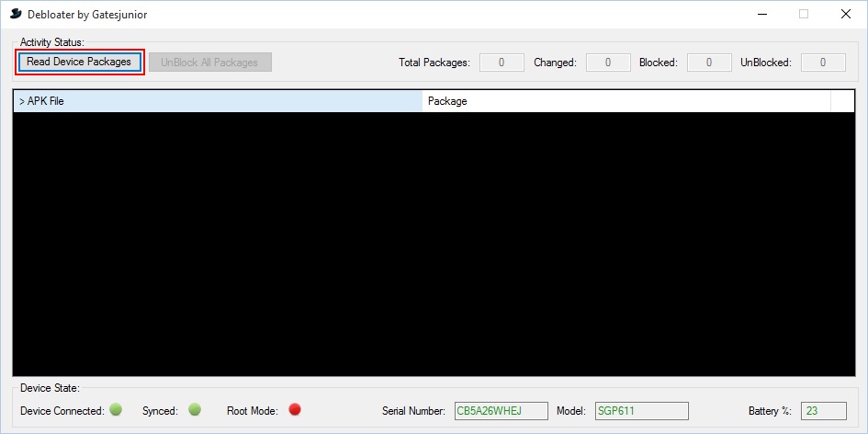This screenshot has height=434, width=868.
Task: Select the Battery percentage field
Action: pyautogui.click(x=824, y=411)
